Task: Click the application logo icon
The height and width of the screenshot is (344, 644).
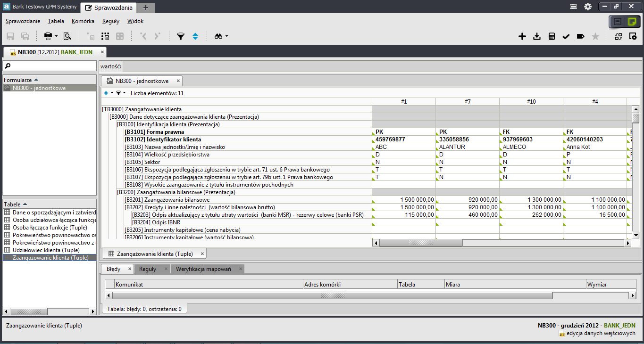Action: (7, 7)
